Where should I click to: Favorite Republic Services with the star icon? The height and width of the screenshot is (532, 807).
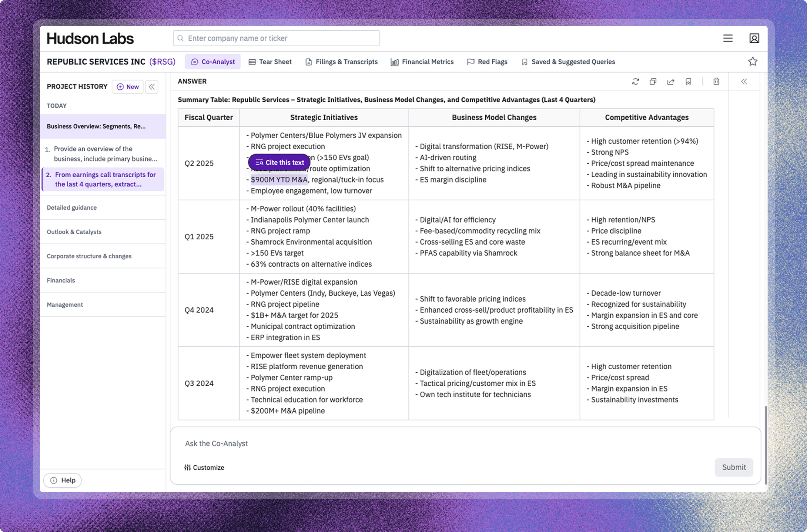pos(752,62)
